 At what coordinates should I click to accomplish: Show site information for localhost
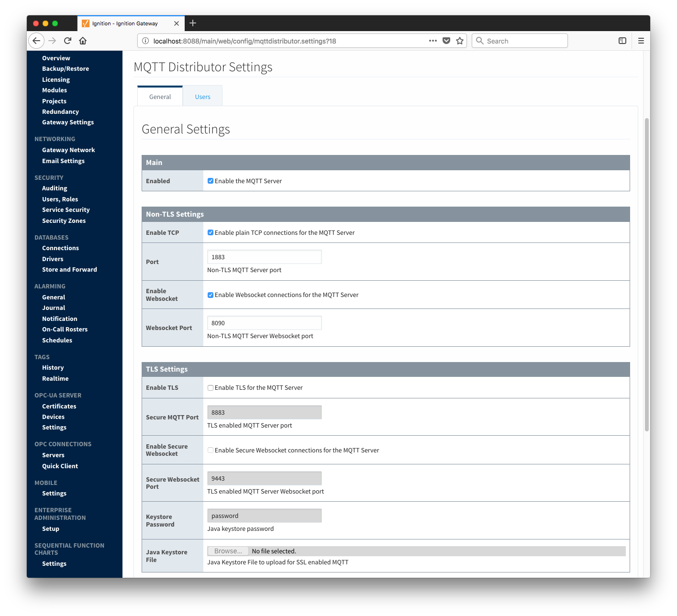(145, 41)
